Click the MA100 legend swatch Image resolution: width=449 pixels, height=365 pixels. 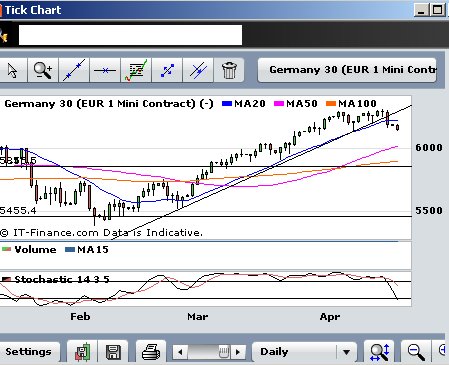tap(331, 104)
